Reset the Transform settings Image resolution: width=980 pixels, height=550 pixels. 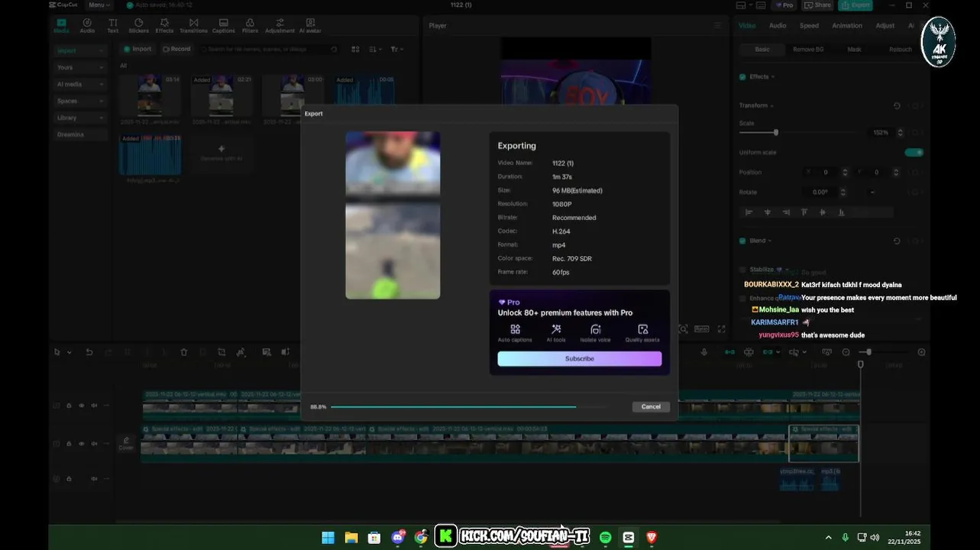pos(897,105)
